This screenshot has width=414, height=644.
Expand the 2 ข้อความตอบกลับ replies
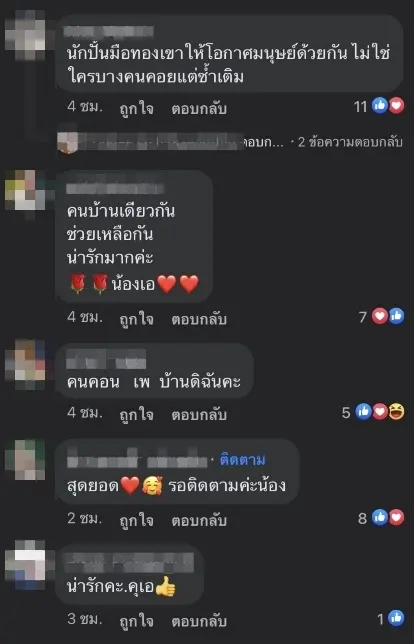[x=350, y=142]
